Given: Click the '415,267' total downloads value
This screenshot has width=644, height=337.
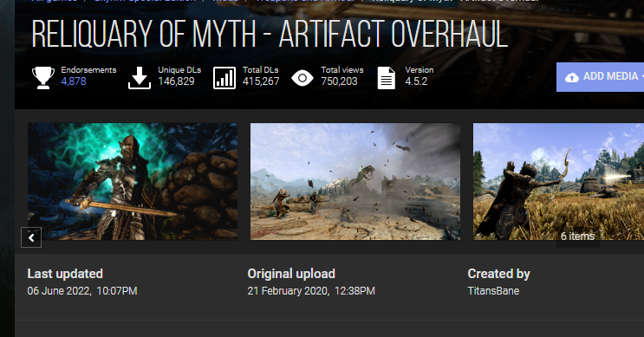Looking at the screenshot, I should (x=261, y=81).
